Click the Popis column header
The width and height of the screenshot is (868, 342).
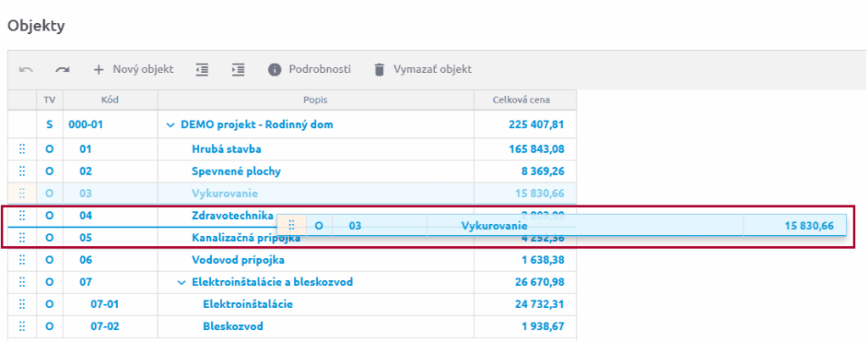314,100
